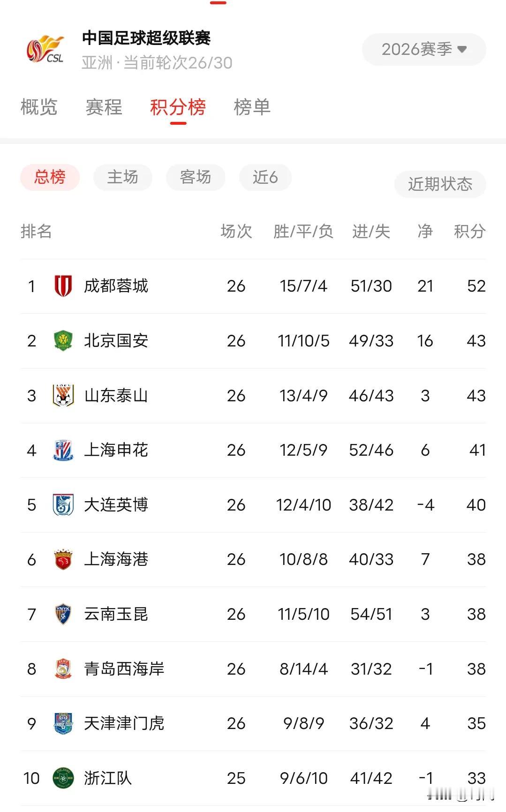Toggle the 近期状态 button
This screenshot has width=506, height=812.
[440, 184]
